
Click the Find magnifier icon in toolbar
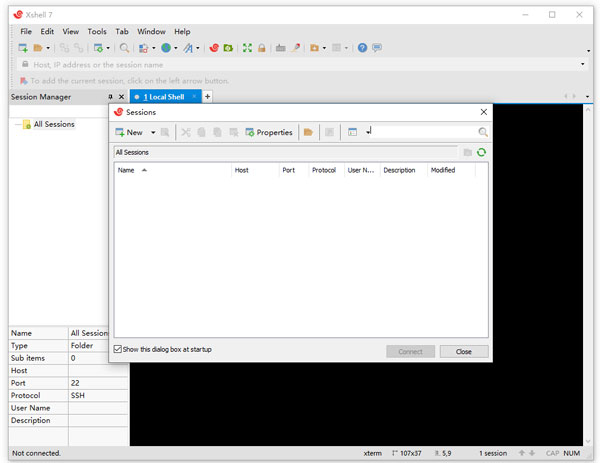point(124,48)
